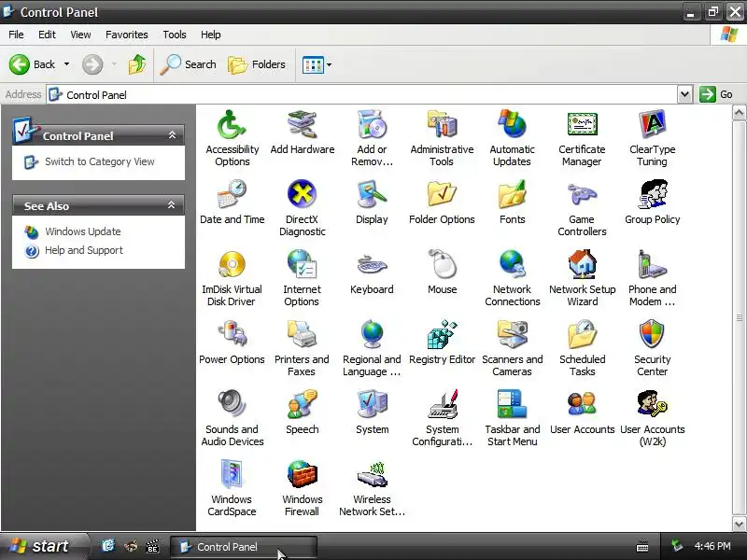Expand the Address bar dropdown
The height and width of the screenshot is (560, 747).
(684, 94)
